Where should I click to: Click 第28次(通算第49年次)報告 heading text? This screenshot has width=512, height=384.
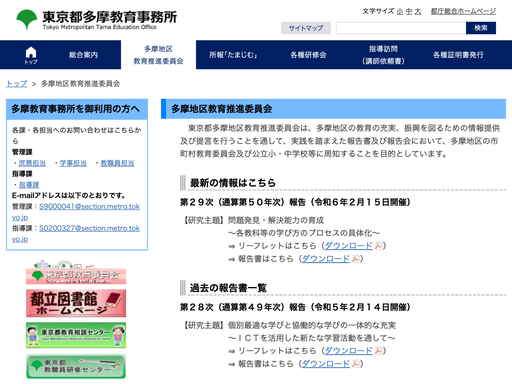[x=295, y=307]
